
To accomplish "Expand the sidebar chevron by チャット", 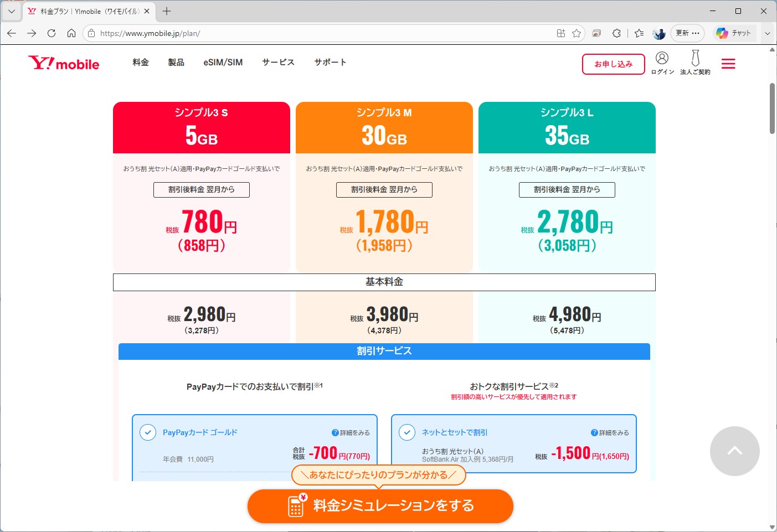I will click(x=768, y=33).
